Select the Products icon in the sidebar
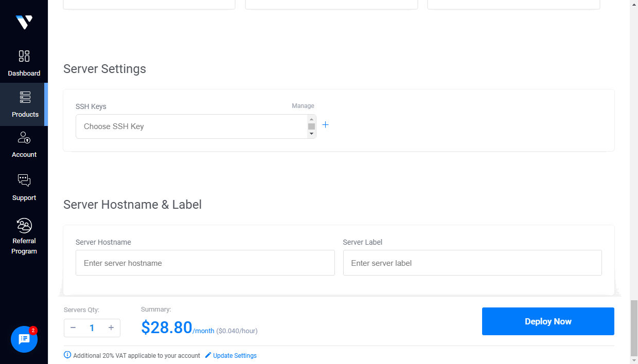Image resolution: width=638 pixels, height=364 pixels. (x=24, y=98)
